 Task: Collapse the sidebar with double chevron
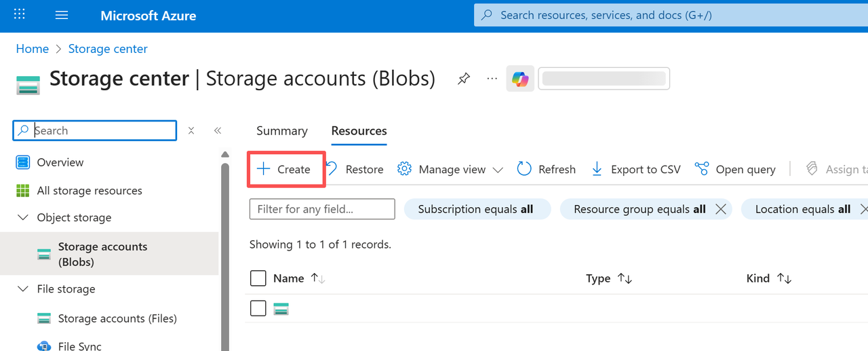click(218, 130)
